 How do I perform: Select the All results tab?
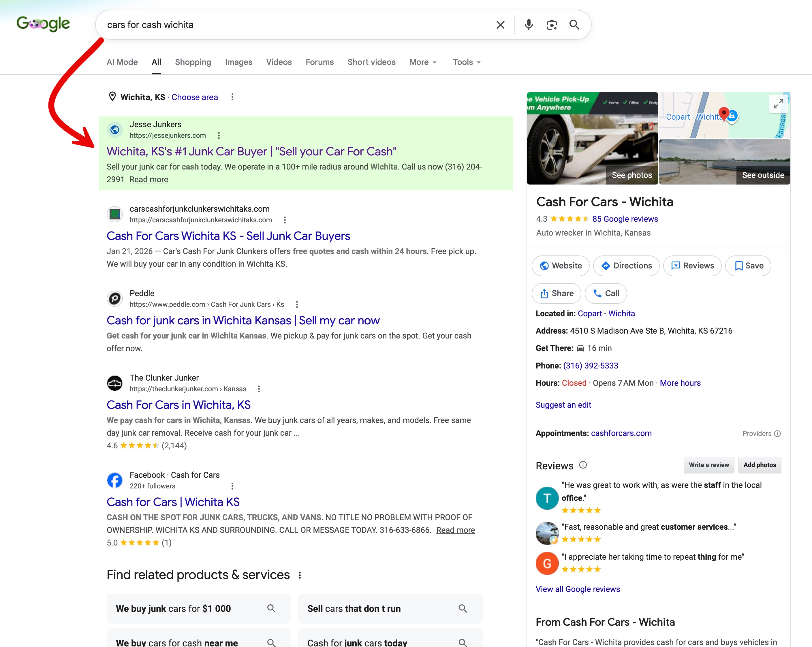(156, 62)
